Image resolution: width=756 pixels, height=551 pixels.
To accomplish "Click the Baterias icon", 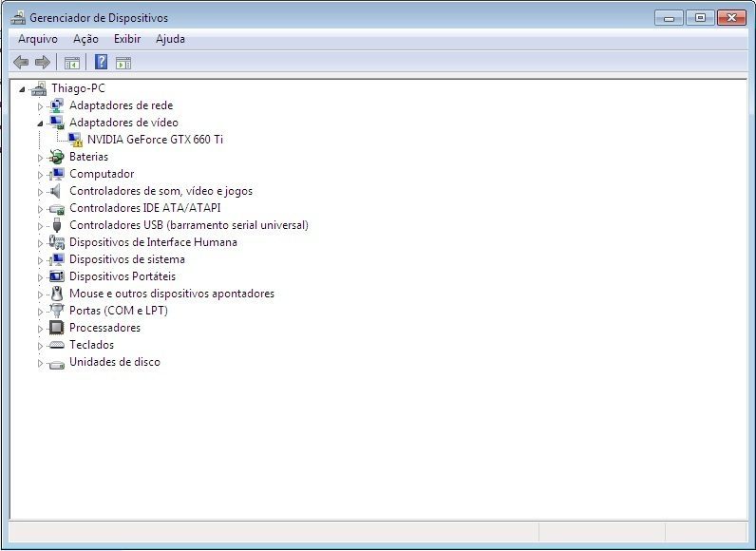I will point(57,157).
